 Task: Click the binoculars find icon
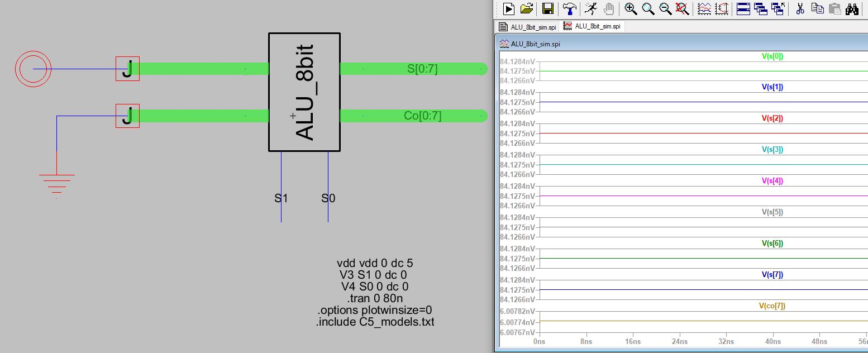852,8
